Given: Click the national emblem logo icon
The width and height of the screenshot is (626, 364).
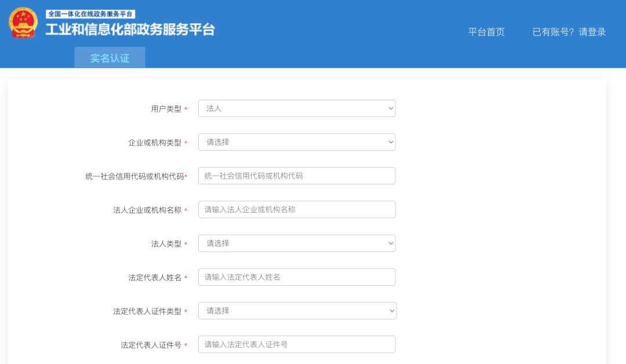Looking at the screenshot, I should click(x=23, y=23).
